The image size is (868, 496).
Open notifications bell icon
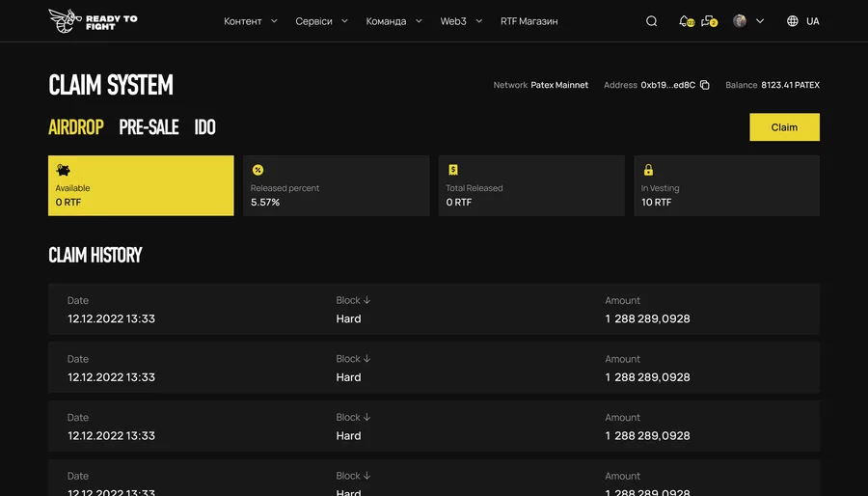pyautogui.click(x=686, y=21)
